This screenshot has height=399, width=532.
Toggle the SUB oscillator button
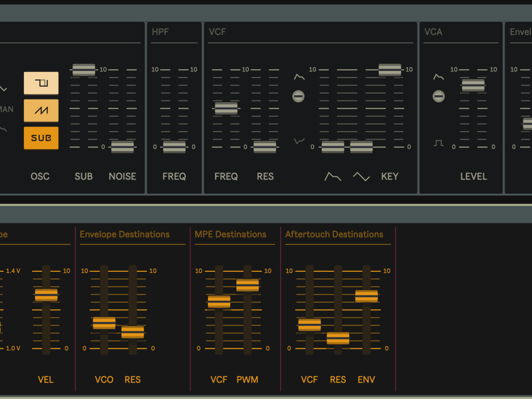click(x=41, y=138)
